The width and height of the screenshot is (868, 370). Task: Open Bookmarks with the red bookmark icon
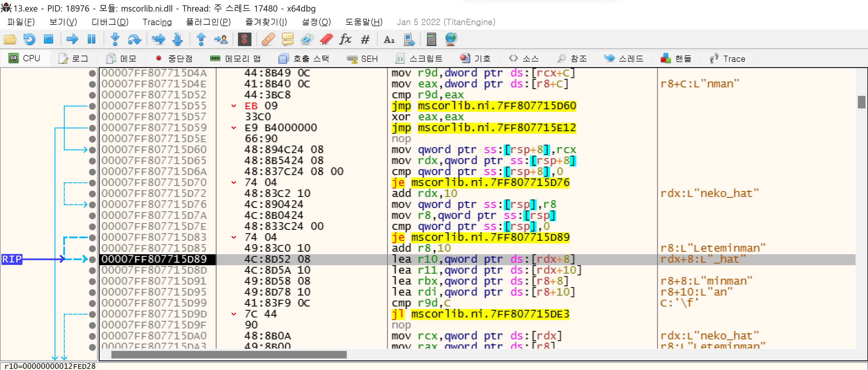pos(326,39)
